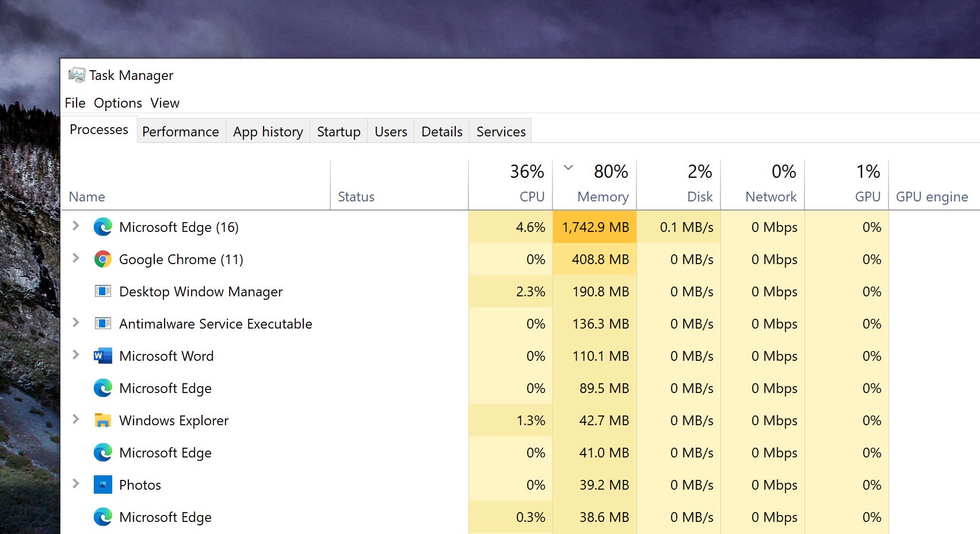Click the Microsoft Word icon

102,356
